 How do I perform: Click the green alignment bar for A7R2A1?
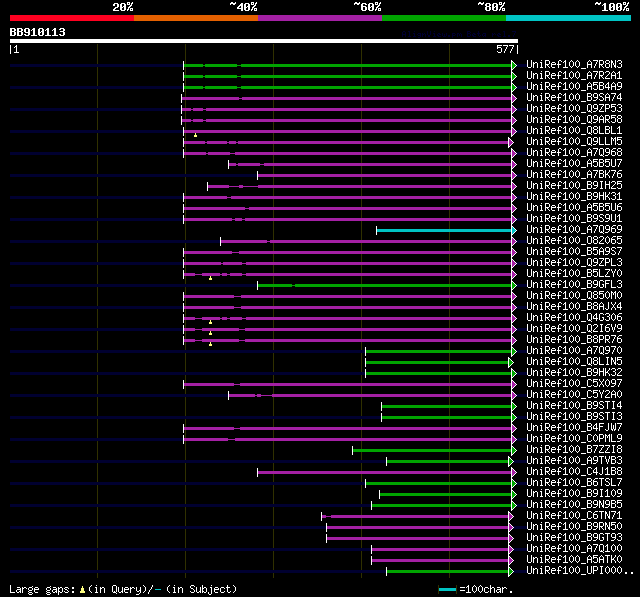(x=347, y=76)
